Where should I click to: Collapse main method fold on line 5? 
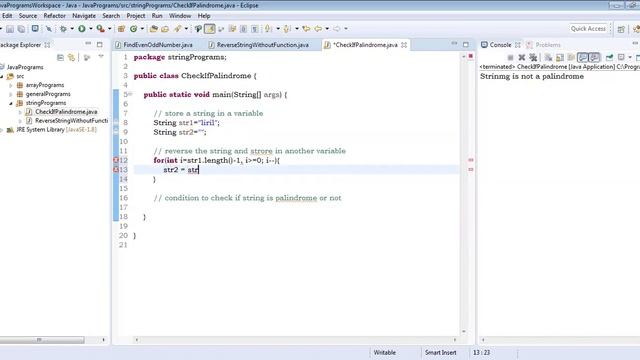130,94
